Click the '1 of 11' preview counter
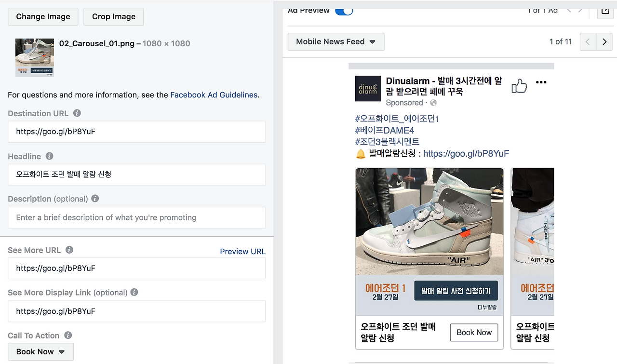The height and width of the screenshot is (364, 617). pyautogui.click(x=561, y=41)
